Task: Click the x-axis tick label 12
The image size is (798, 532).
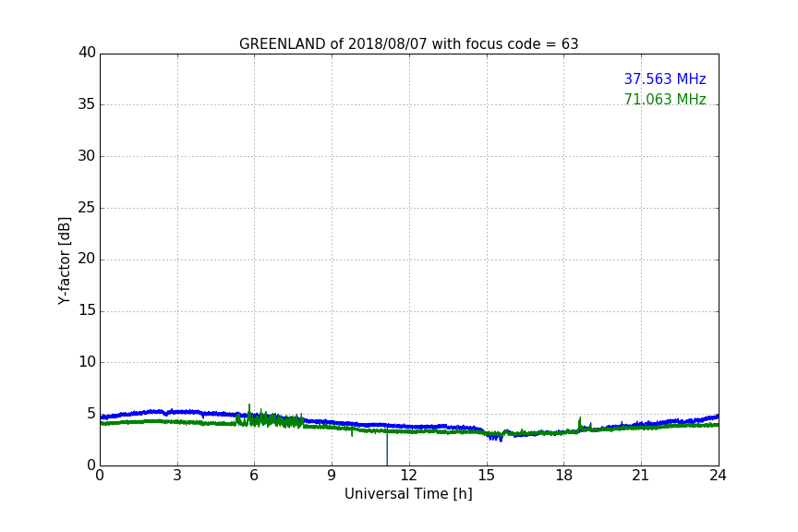Action: click(x=408, y=476)
